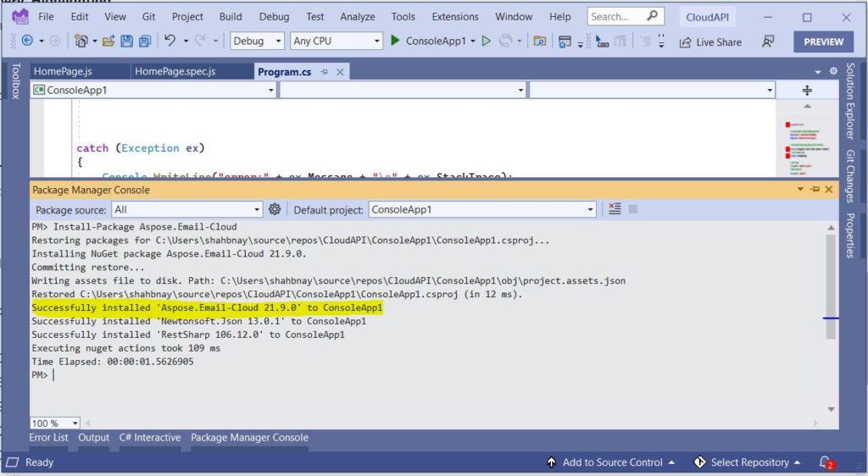Click the Save icon in toolbar
This screenshot has height=476, width=868.
[126, 41]
